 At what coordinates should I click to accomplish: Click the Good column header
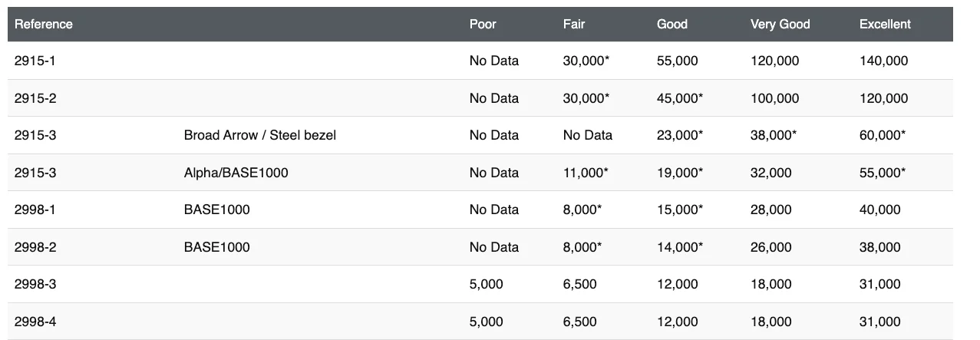point(671,24)
